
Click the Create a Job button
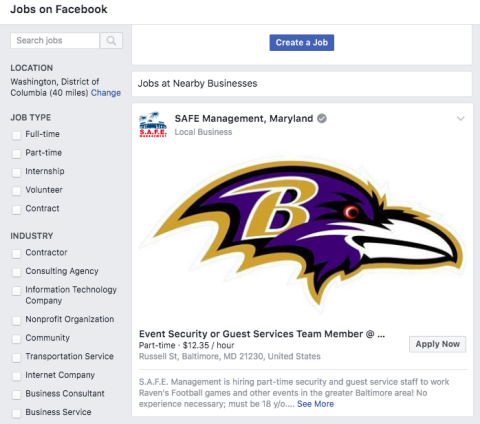point(302,43)
